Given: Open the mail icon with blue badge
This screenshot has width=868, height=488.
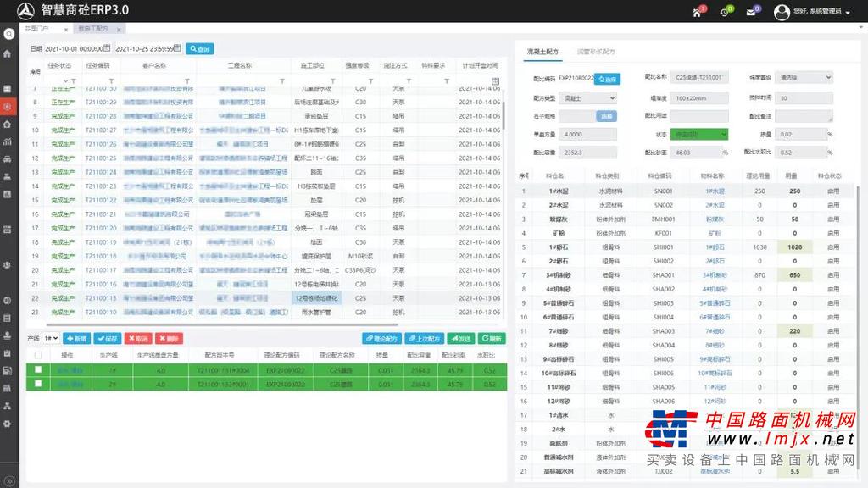Looking at the screenshot, I should tap(751, 12).
